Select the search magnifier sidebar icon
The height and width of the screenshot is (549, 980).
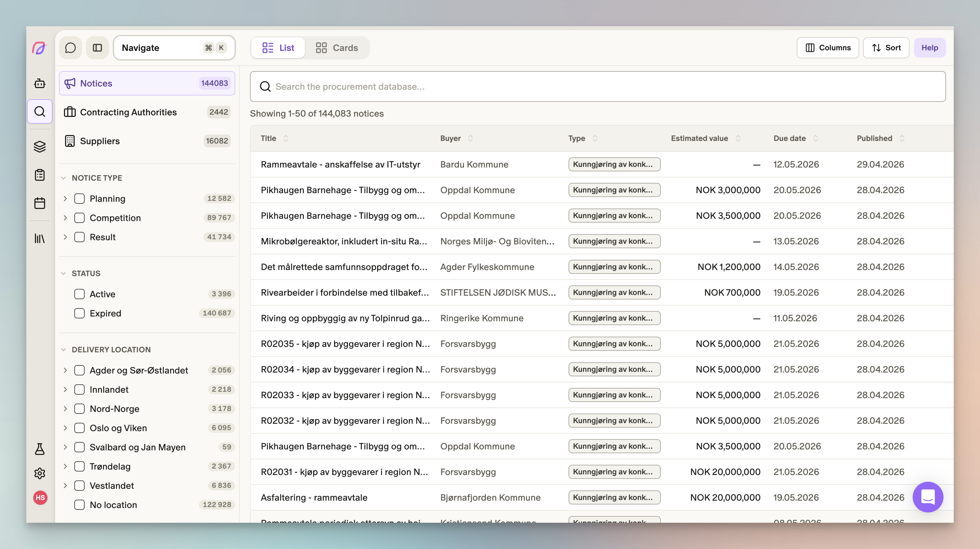(39, 111)
